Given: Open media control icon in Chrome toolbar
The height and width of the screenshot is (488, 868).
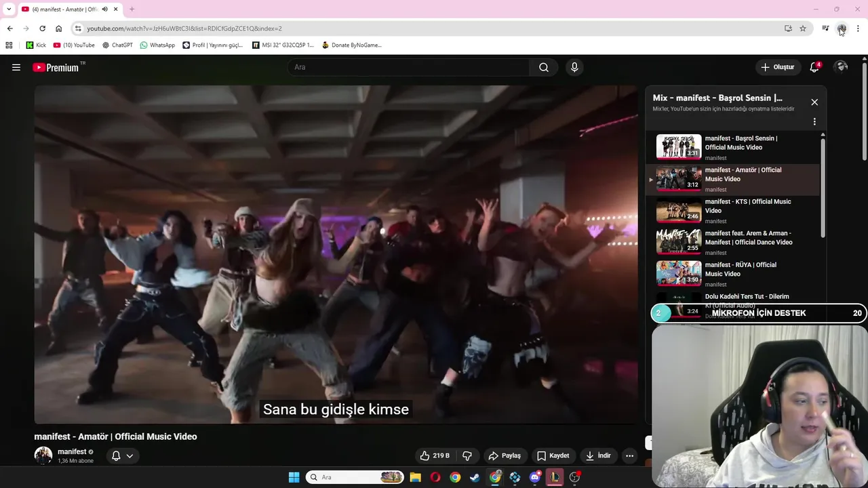Looking at the screenshot, I should (x=825, y=28).
